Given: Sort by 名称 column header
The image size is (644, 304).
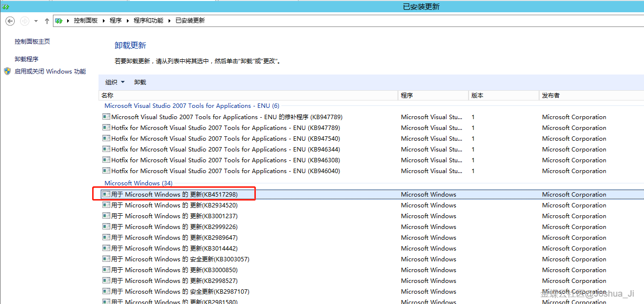Looking at the screenshot, I should pyautogui.click(x=248, y=96).
